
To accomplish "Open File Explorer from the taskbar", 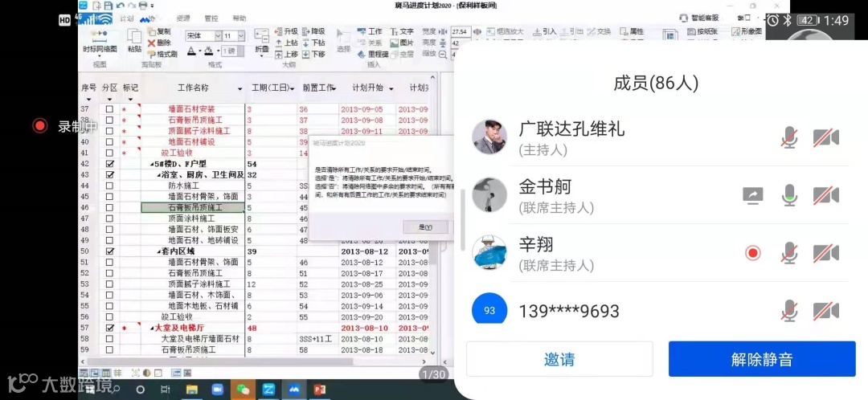I will (192, 390).
